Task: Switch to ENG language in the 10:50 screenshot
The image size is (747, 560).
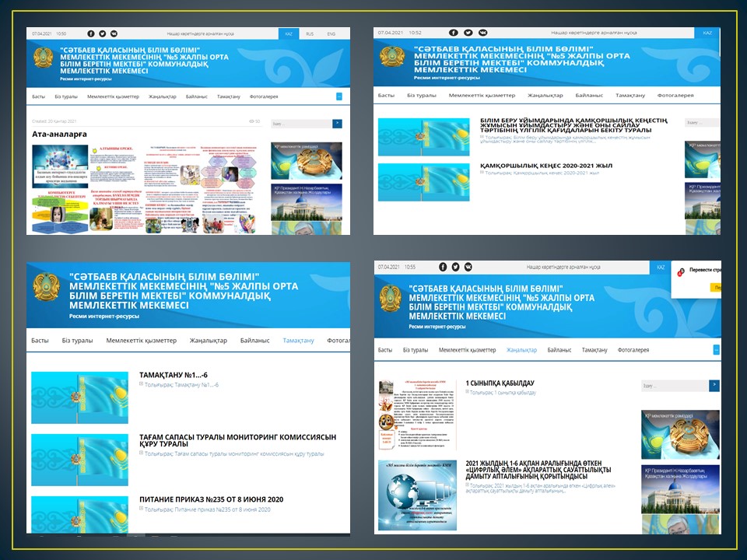Action: (x=331, y=33)
